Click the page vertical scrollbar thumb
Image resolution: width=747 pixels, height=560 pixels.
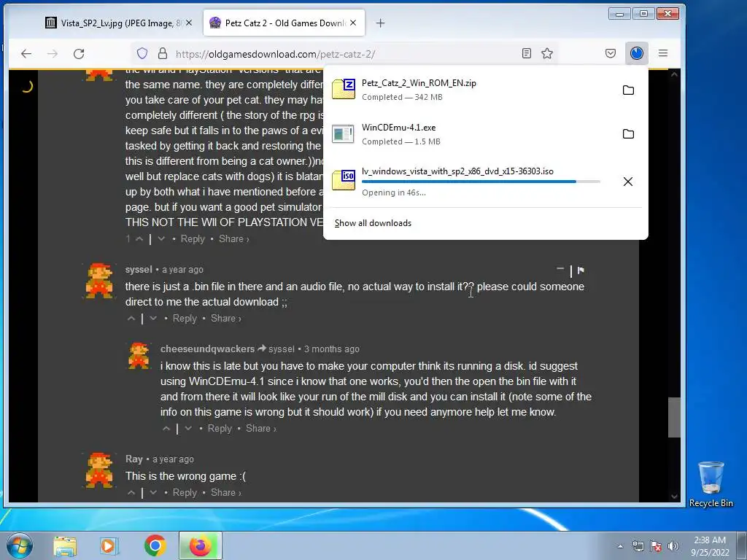(x=674, y=417)
